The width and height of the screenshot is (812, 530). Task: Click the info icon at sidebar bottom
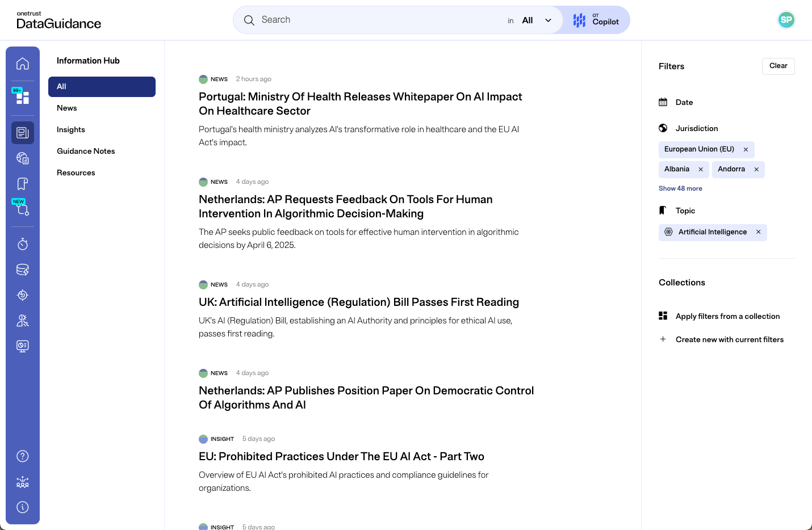coord(23,507)
